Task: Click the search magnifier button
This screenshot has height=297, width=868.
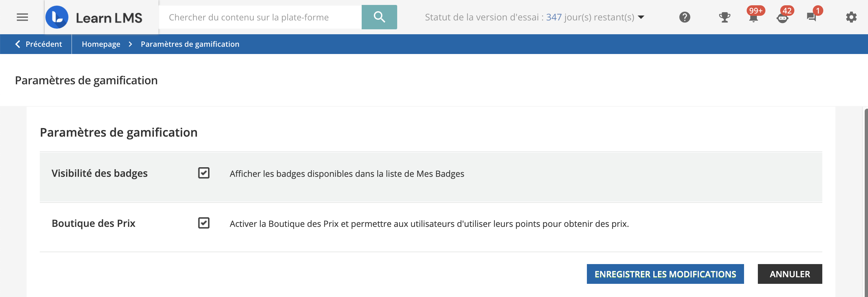Action: click(x=379, y=17)
